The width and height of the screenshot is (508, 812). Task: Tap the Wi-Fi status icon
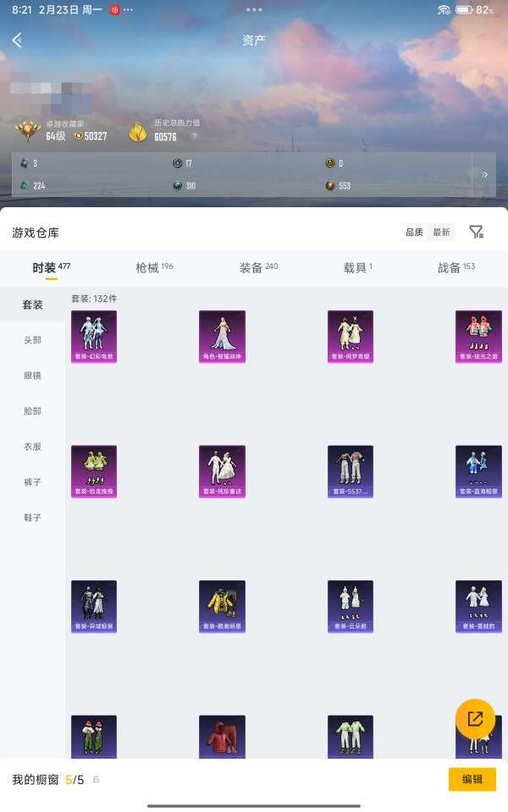coord(443,10)
